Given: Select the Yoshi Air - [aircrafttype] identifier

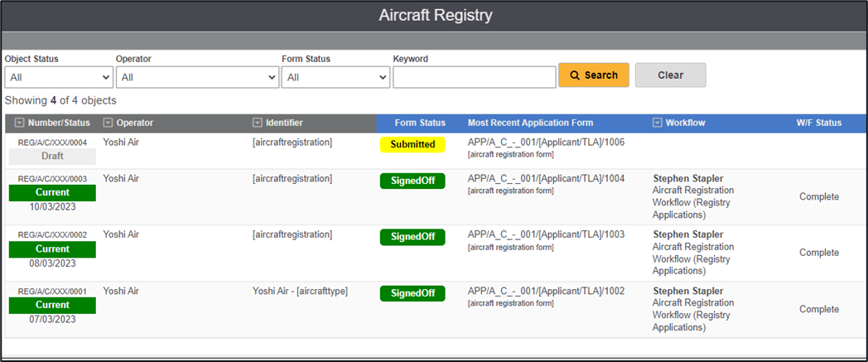Looking at the screenshot, I should pyautogui.click(x=300, y=292).
